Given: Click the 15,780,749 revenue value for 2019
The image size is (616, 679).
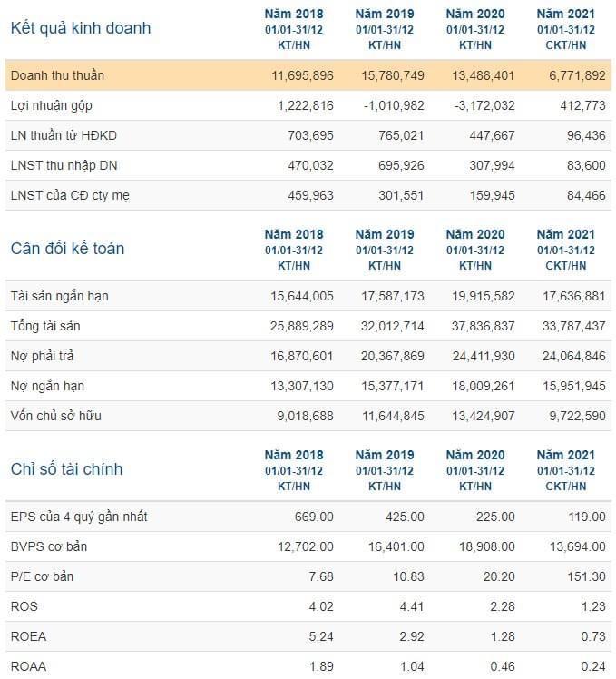Looking at the screenshot, I should pos(388,75).
